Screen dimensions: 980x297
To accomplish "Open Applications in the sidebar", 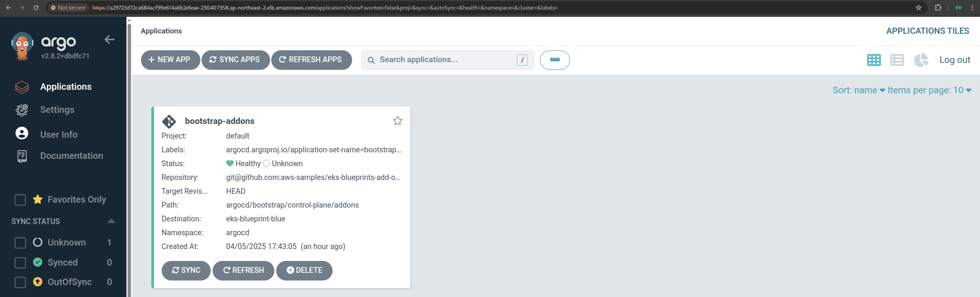I will (66, 87).
